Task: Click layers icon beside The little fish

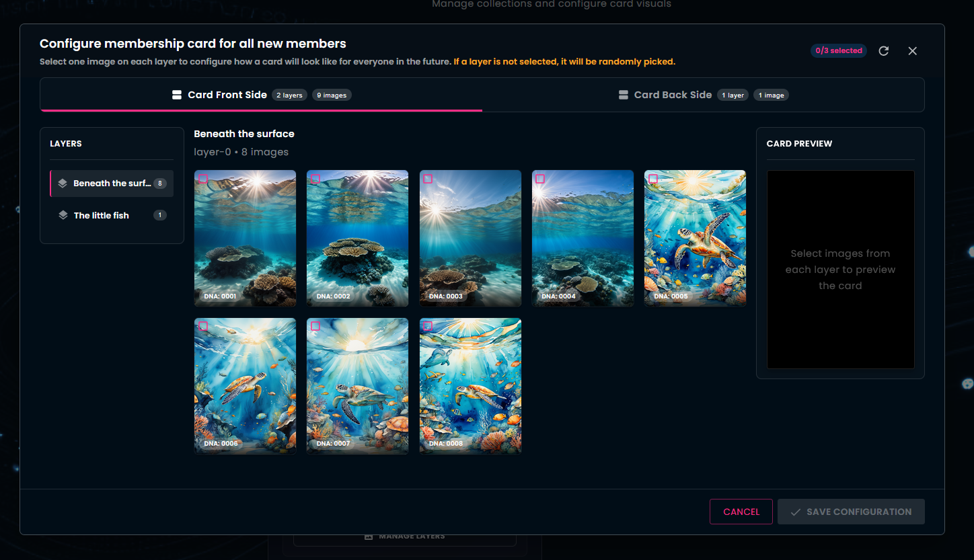Action: click(63, 215)
